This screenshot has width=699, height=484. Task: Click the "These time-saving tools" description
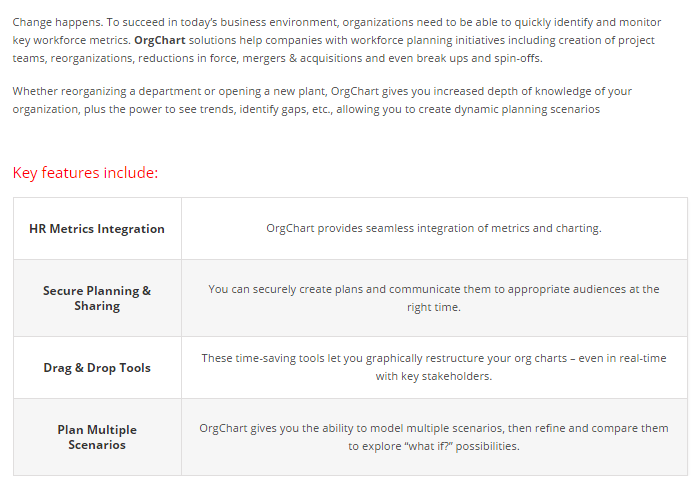[433, 358]
